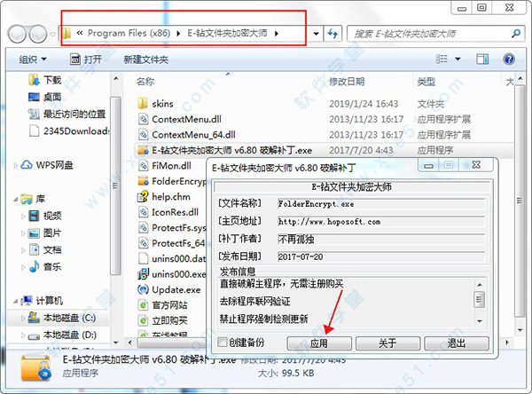Collapse the 库 tree node
The image size is (532, 394).
click(x=16, y=200)
